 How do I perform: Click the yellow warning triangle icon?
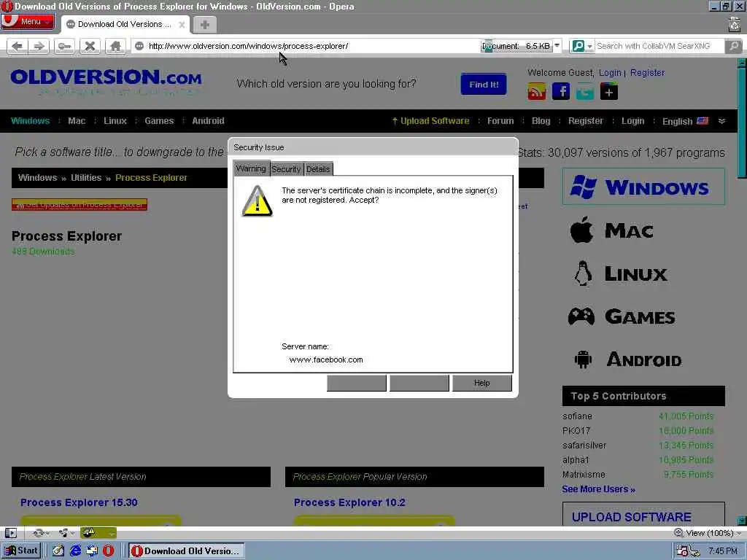point(258,202)
